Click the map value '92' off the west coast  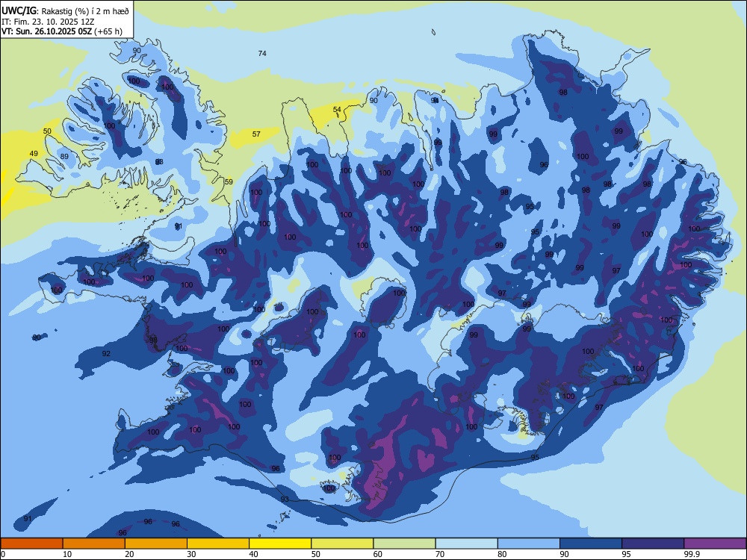pyautogui.click(x=106, y=353)
